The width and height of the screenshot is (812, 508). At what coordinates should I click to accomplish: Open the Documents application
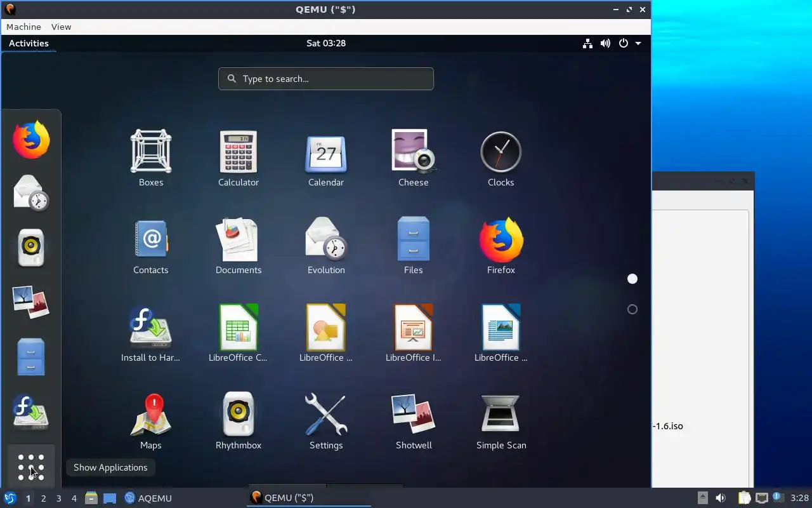click(x=239, y=246)
